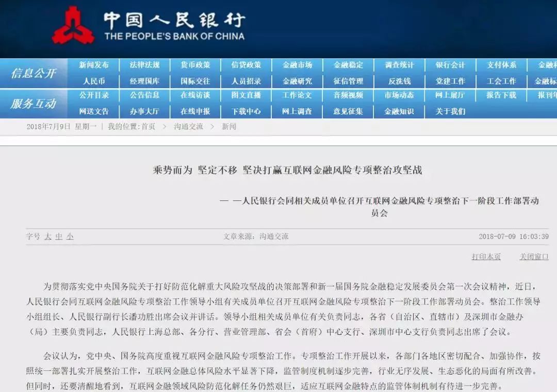This screenshot has height=392, width=557.
Task: Select 金融知识 in the service menu
Action: tap(399, 111)
